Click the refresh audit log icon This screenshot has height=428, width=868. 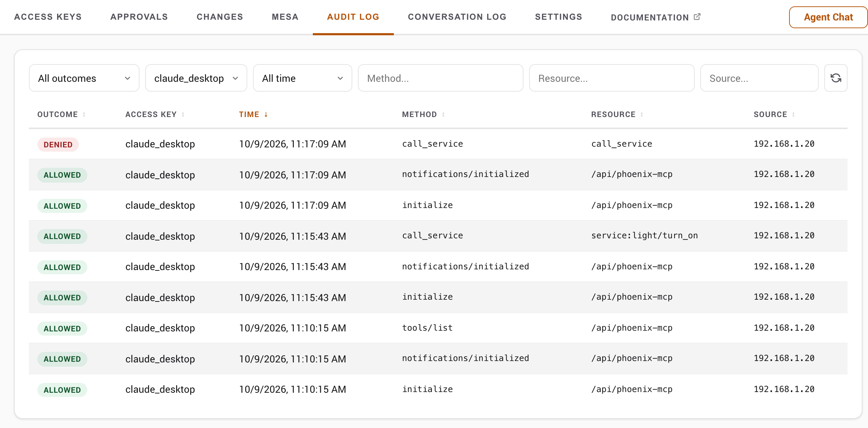point(836,78)
